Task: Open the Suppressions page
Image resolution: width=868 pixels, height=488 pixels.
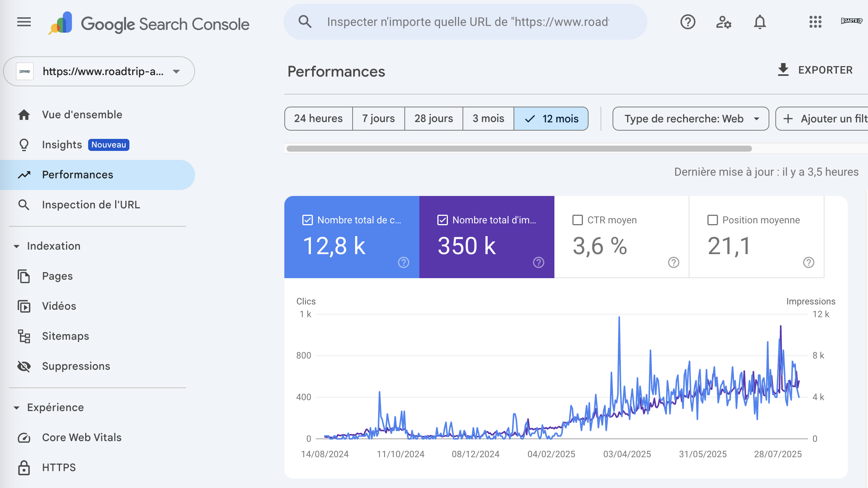Action: 98,366
